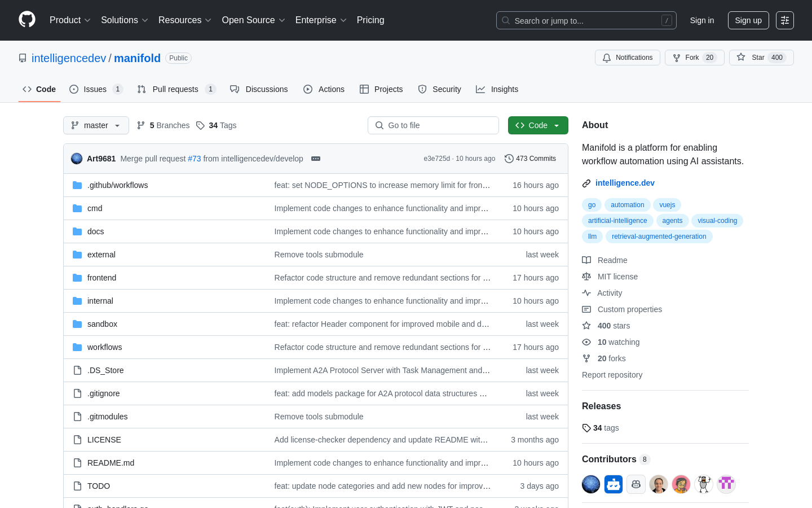The image size is (812, 508).
Task: Switch to the Actions tab
Action: click(324, 89)
